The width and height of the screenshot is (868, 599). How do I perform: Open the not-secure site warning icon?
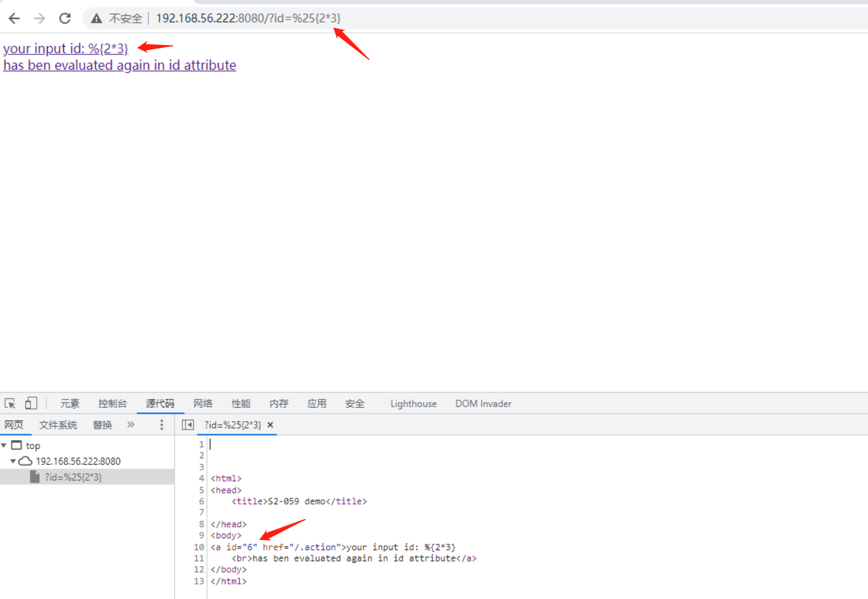[96, 18]
